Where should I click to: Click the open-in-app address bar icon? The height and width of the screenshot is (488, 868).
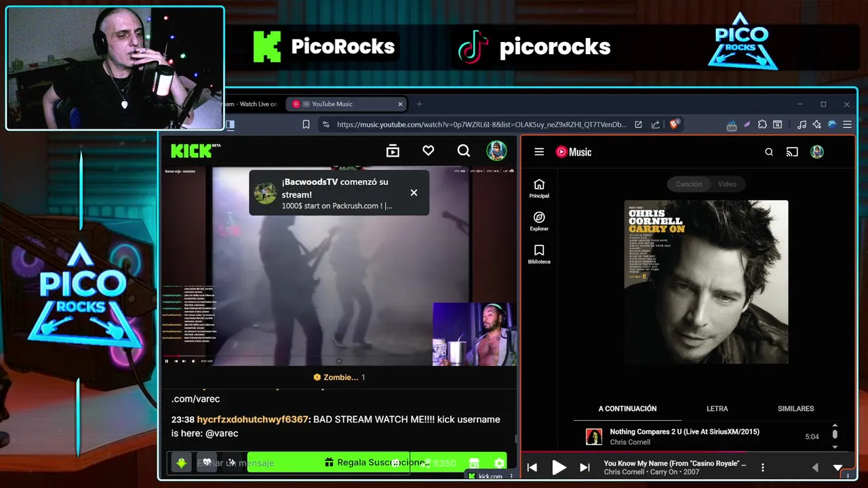coord(638,125)
